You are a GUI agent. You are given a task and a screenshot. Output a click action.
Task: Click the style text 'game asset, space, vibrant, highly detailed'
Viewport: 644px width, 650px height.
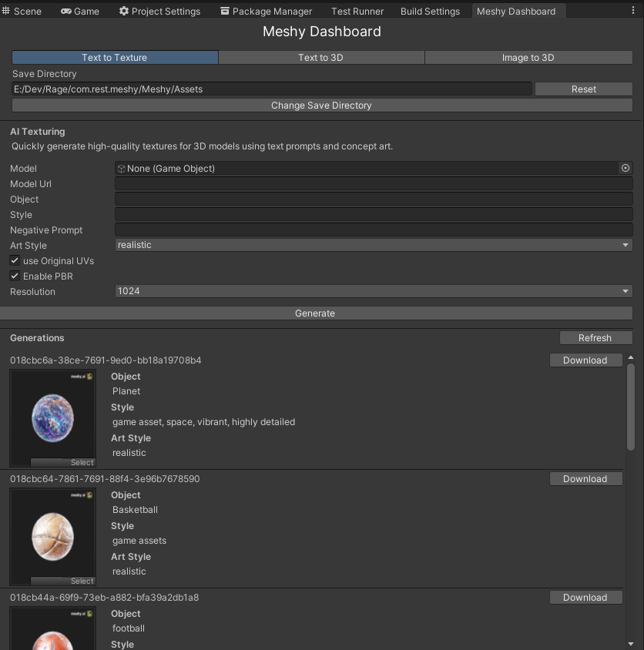203,422
